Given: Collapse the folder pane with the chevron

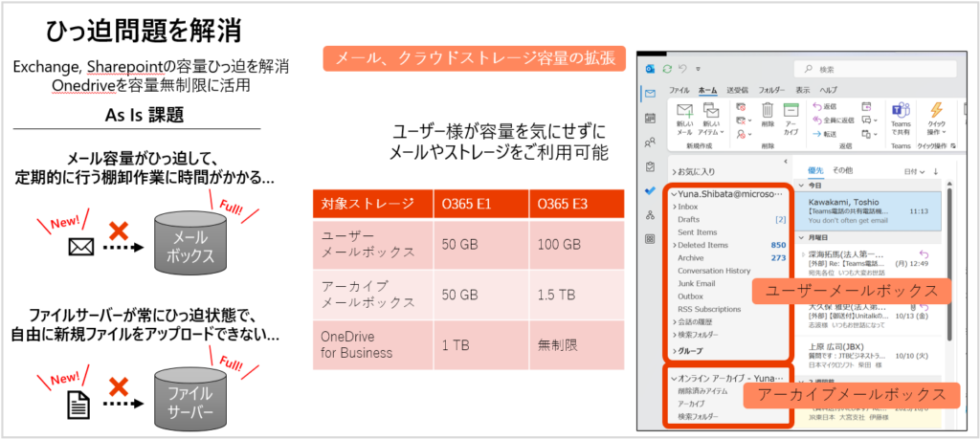Looking at the screenshot, I should (786, 161).
